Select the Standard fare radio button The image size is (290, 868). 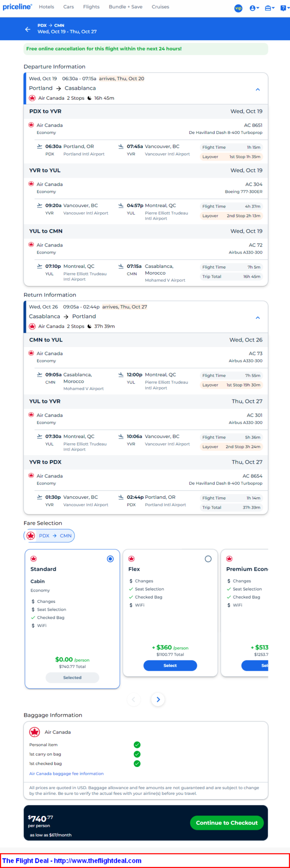click(110, 559)
